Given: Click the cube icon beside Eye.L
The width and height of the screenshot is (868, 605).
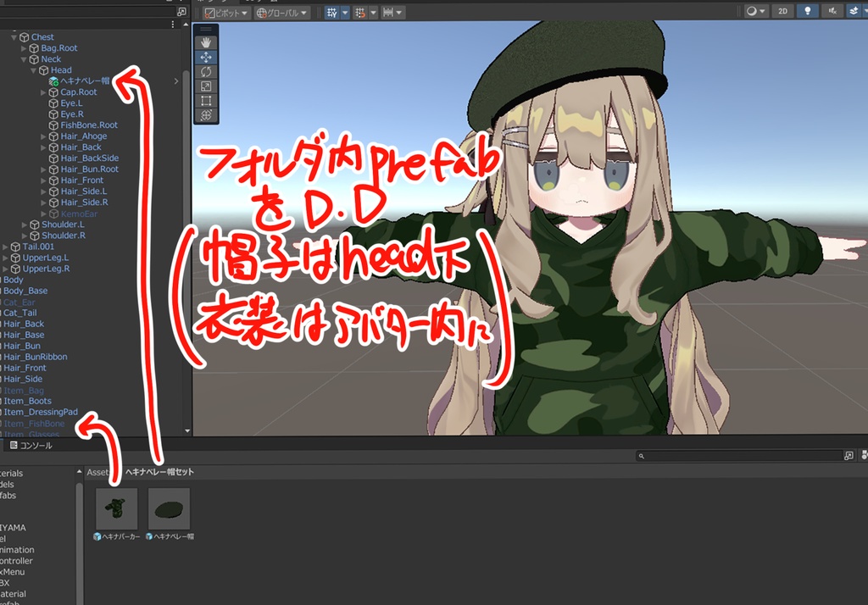Looking at the screenshot, I should 53,103.
